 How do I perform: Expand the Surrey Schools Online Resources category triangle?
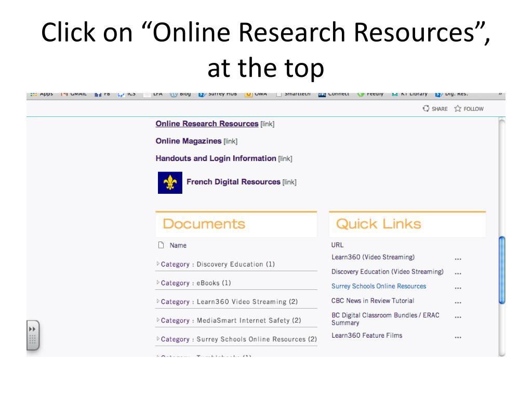point(158,339)
